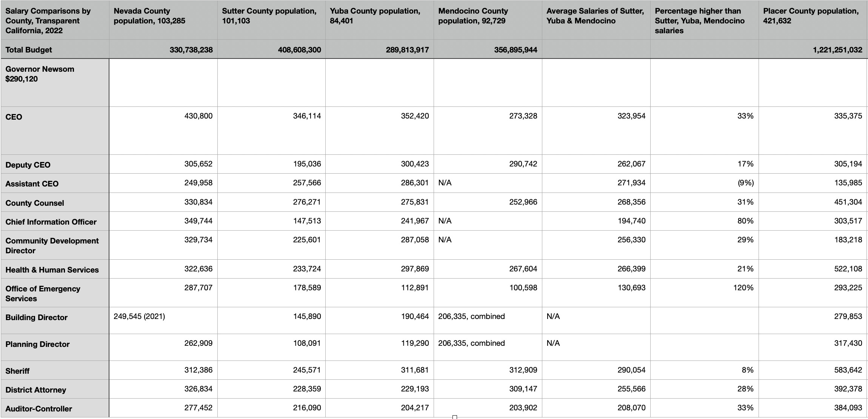Screen dimensions: 868x419
Task: Select the Total Budget row label
Action: click(x=29, y=50)
